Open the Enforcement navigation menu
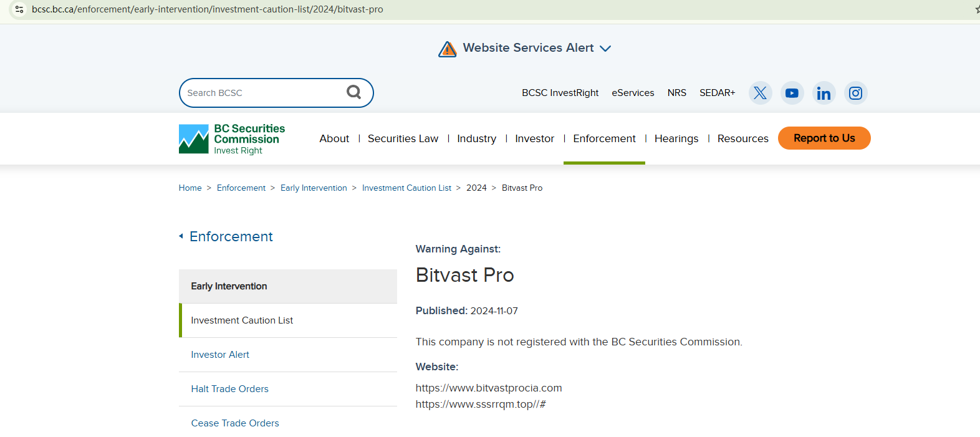980x437 pixels. pos(604,138)
